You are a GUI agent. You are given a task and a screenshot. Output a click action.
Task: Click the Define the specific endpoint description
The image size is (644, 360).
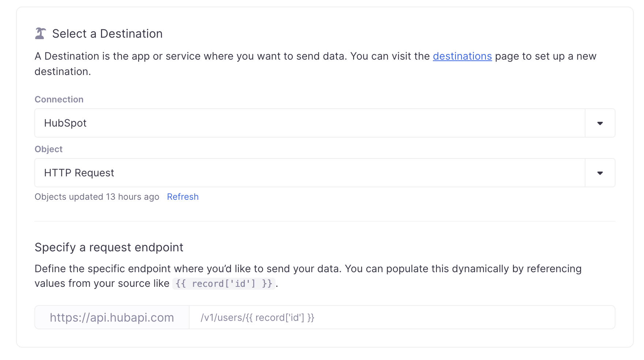[307, 269]
